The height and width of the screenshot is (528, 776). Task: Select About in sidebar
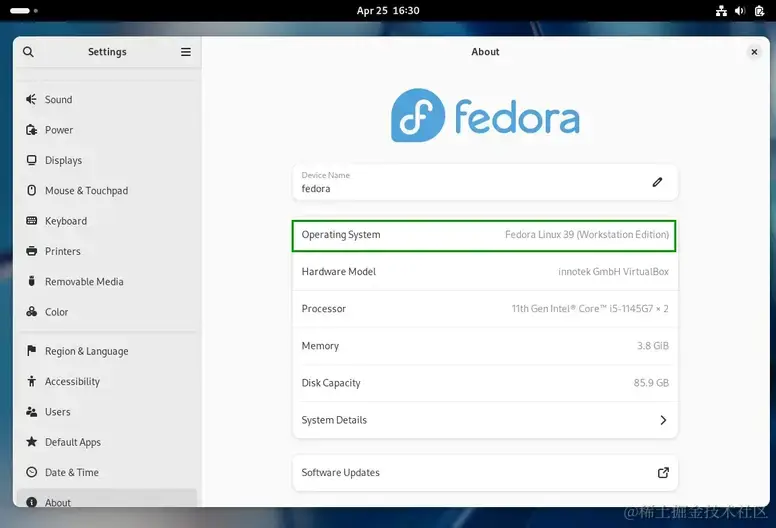[x=107, y=498]
